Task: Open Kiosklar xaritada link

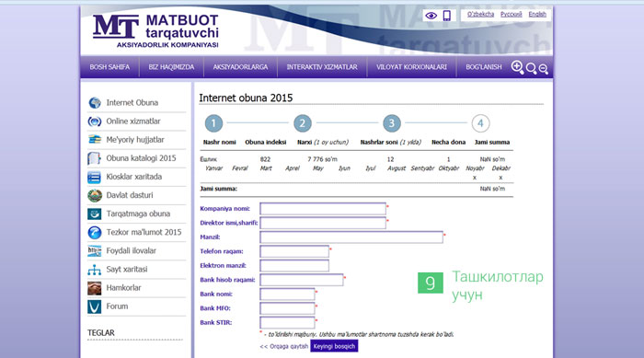Action: click(x=134, y=177)
